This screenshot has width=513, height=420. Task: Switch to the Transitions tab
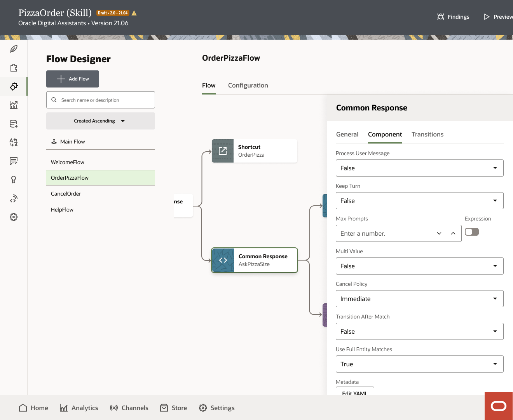coord(427,134)
